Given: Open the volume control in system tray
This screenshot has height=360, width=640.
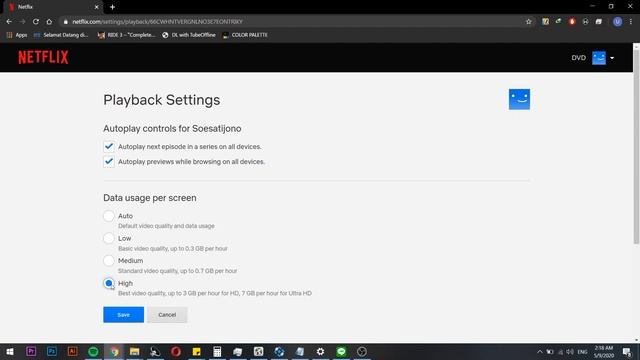Looking at the screenshot, I should coord(570,351).
